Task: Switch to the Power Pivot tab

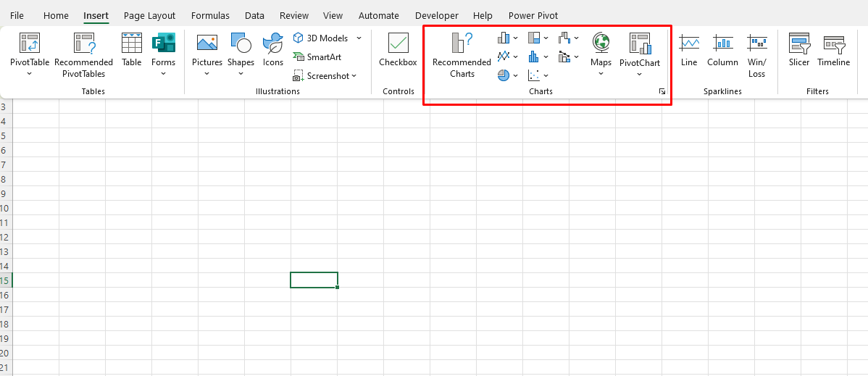Action: pyautogui.click(x=533, y=15)
